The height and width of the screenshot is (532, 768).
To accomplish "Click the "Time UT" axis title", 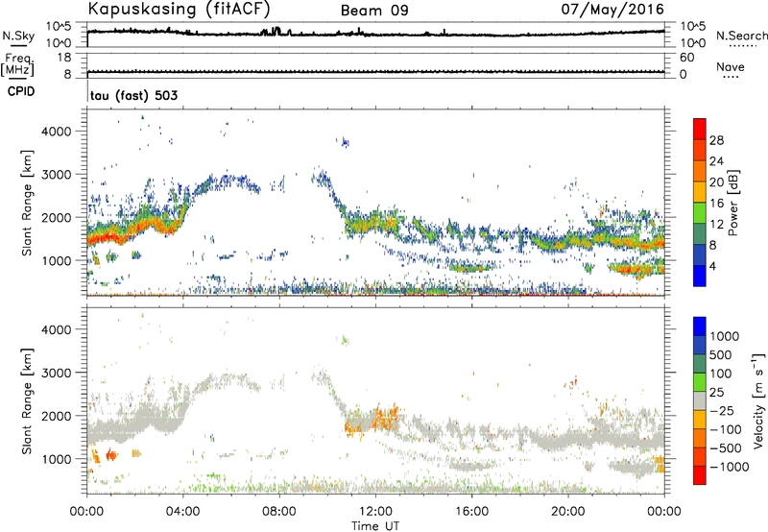I will (x=375, y=525).
